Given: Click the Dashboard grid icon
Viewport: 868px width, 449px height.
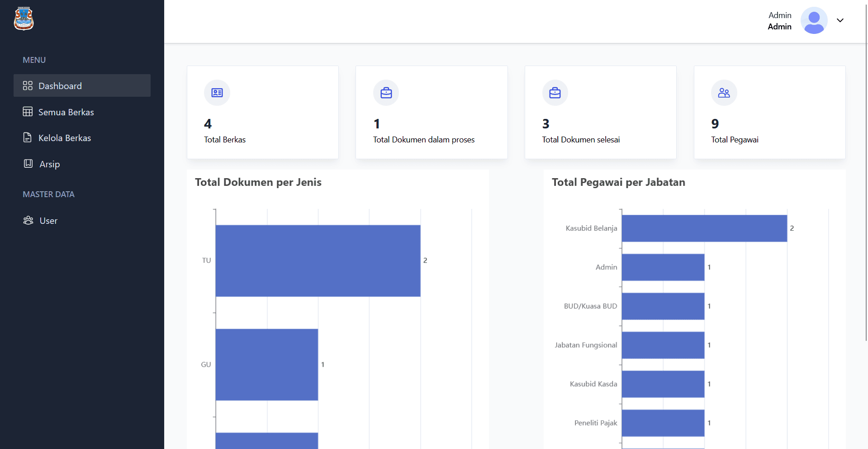Looking at the screenshot, I should [x=28, y=85].
